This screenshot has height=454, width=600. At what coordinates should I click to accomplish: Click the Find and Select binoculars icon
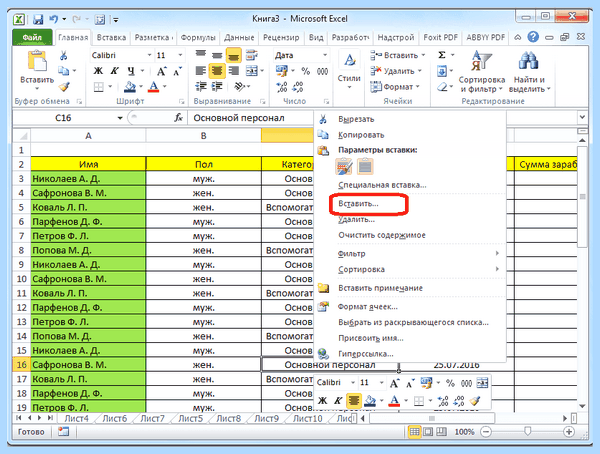528,61
